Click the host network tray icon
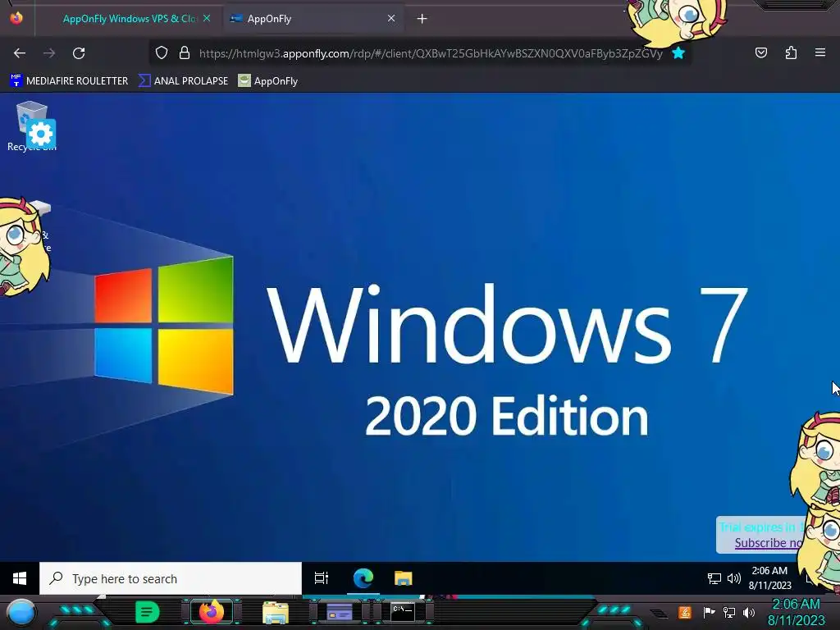The image size is (840, 630). (x=729, y=612)
